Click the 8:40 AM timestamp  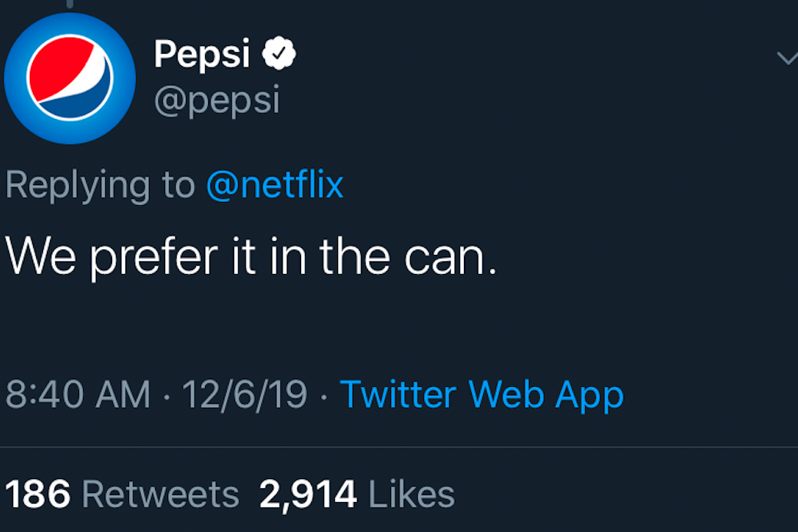(78, 395)
